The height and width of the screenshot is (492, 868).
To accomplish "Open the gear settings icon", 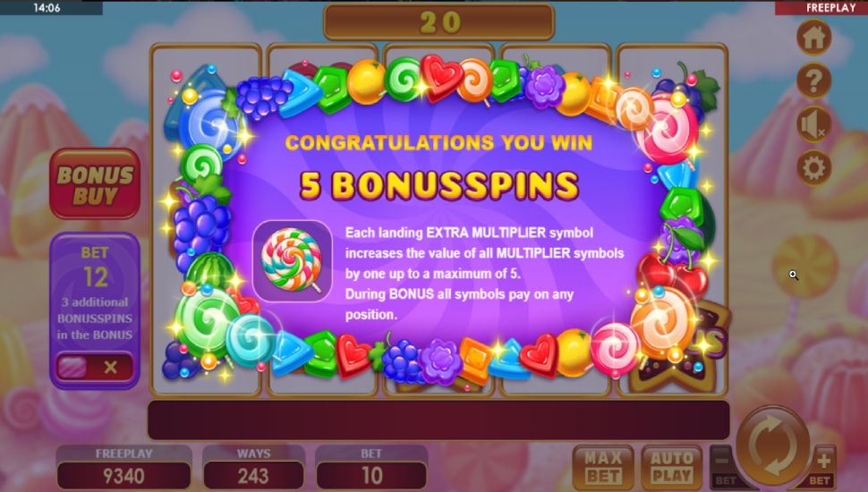I will point(813,167).
